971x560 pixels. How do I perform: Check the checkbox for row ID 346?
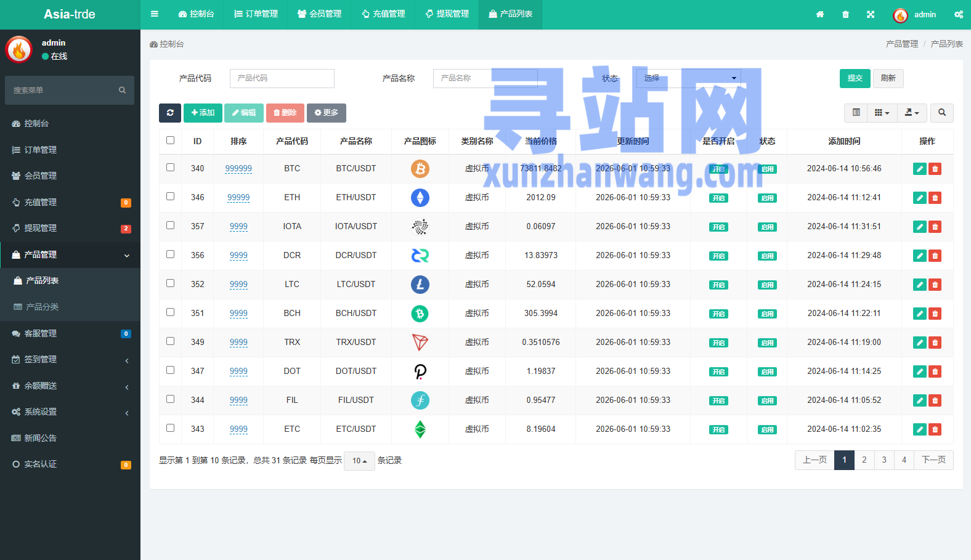click(170, 197)
